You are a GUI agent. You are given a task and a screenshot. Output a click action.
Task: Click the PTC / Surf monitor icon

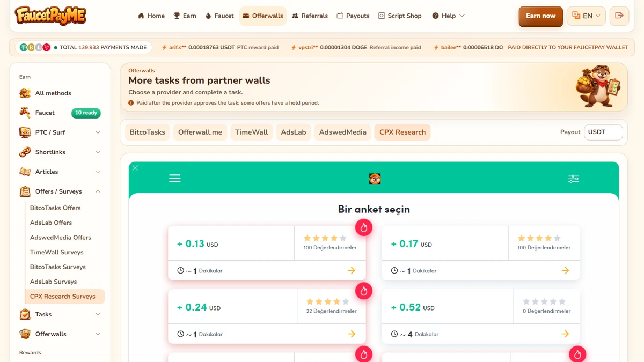25,132
